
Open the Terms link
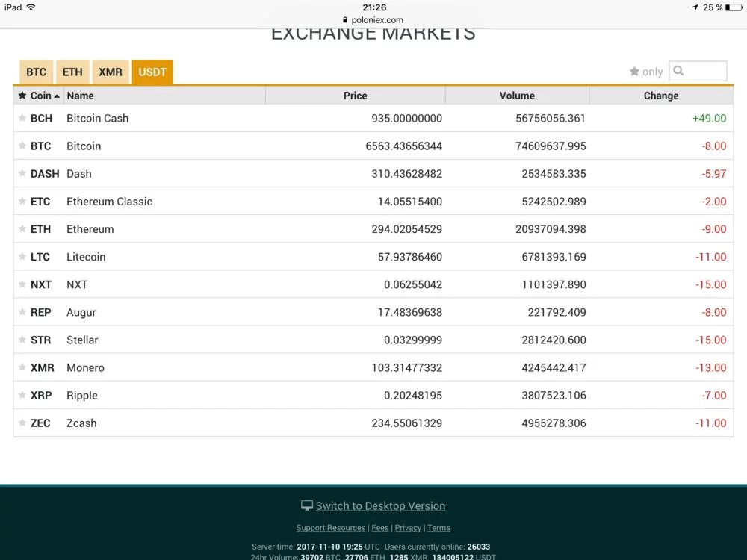coord(438,528)
